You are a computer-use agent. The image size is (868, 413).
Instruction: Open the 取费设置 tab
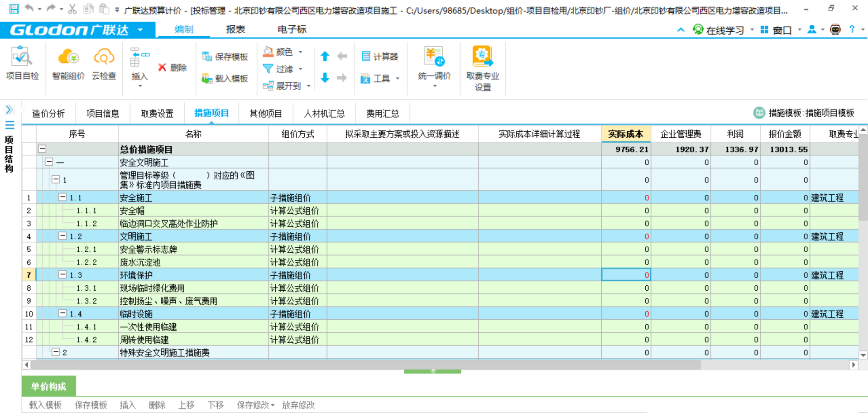[157, 113]
